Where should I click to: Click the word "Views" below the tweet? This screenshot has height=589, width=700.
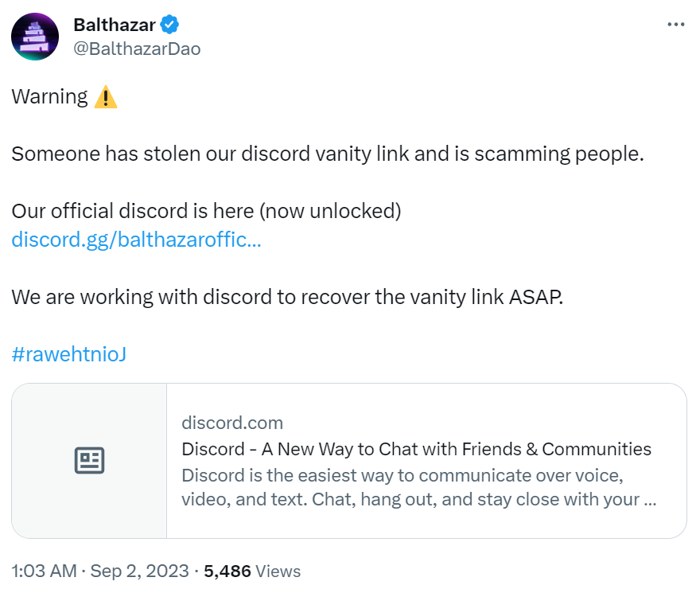(278, 571)
